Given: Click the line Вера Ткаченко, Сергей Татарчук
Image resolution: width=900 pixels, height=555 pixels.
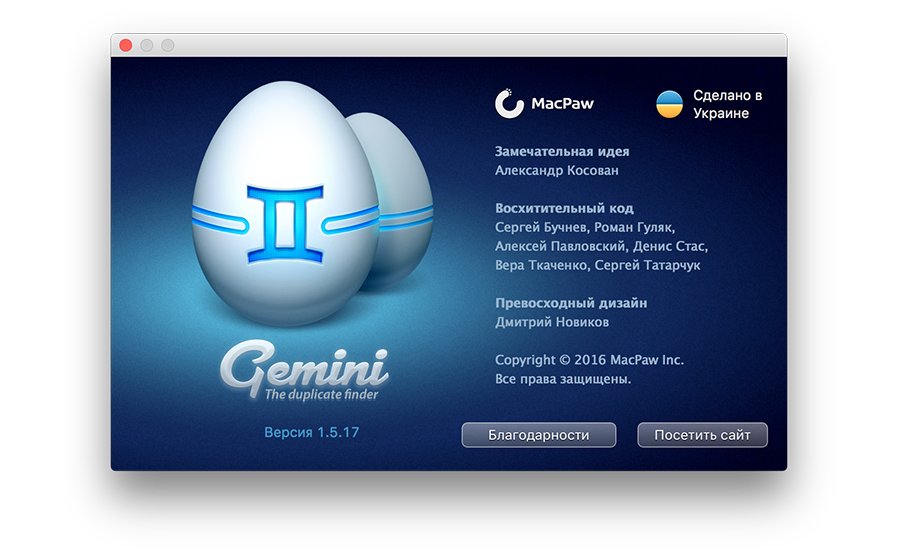Looking at the screenshot, I should pyautogui.click(x=598, y=265).
